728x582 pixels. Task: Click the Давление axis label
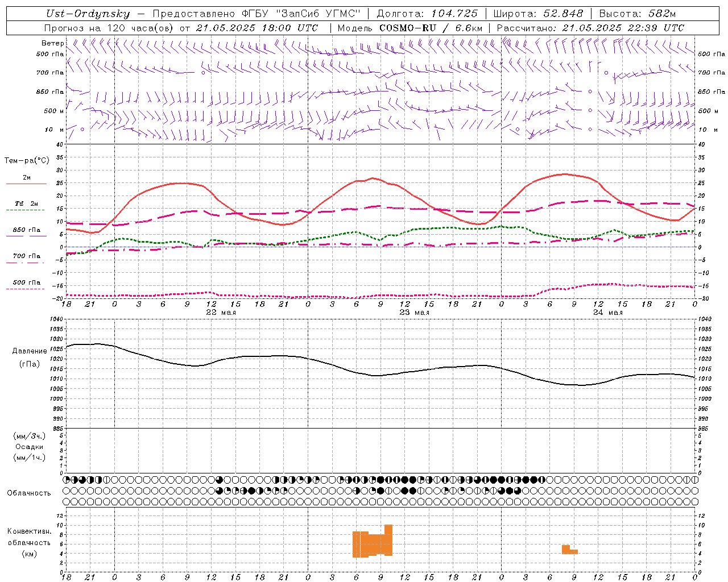29,351
